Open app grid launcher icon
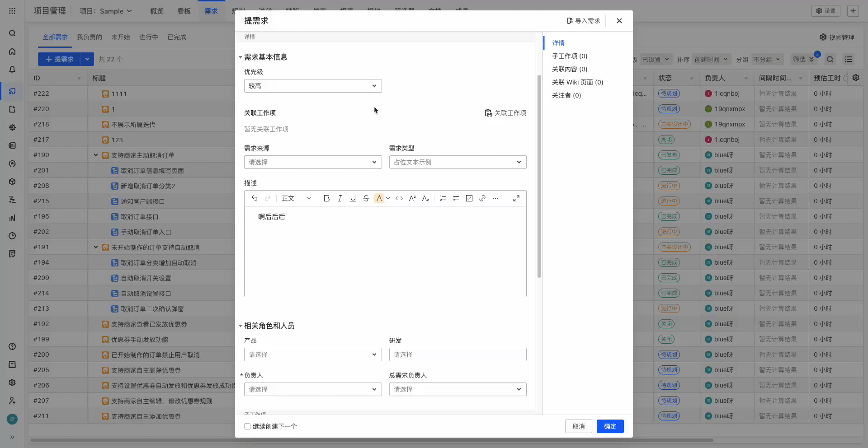Viewport: 868px width, 448px height. [x=12, y=11]
